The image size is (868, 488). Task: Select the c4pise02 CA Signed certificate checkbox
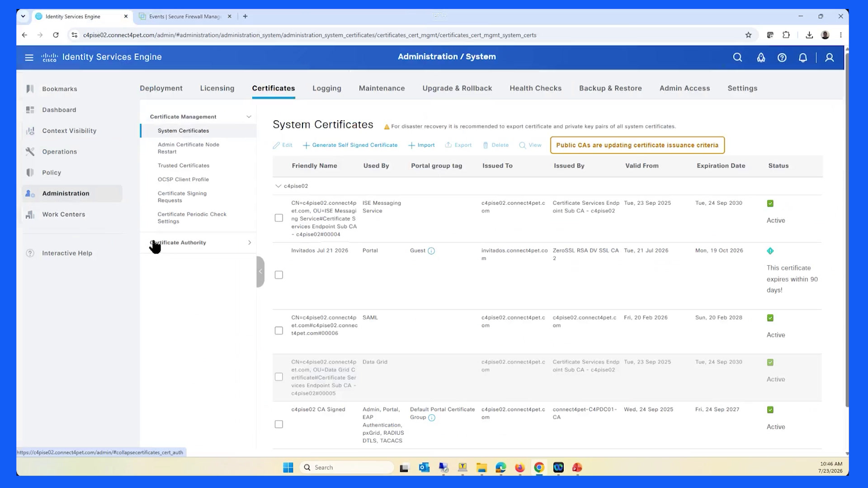pos(279,424)
